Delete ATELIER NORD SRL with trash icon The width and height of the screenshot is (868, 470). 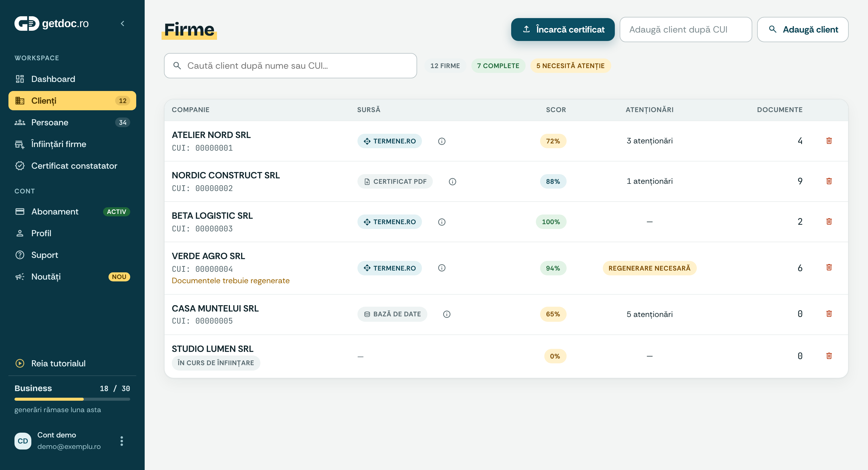829,140
